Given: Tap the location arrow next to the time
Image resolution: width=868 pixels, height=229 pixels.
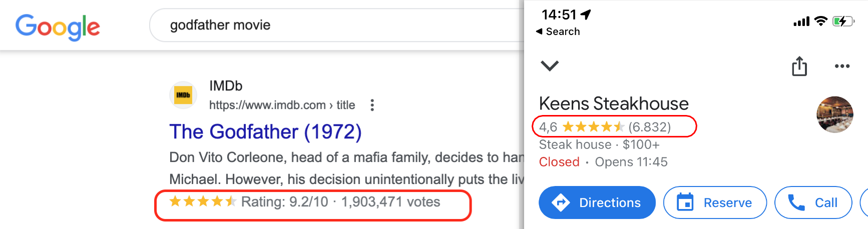Looking at the screenshot, I should click(x=586, y=14).
